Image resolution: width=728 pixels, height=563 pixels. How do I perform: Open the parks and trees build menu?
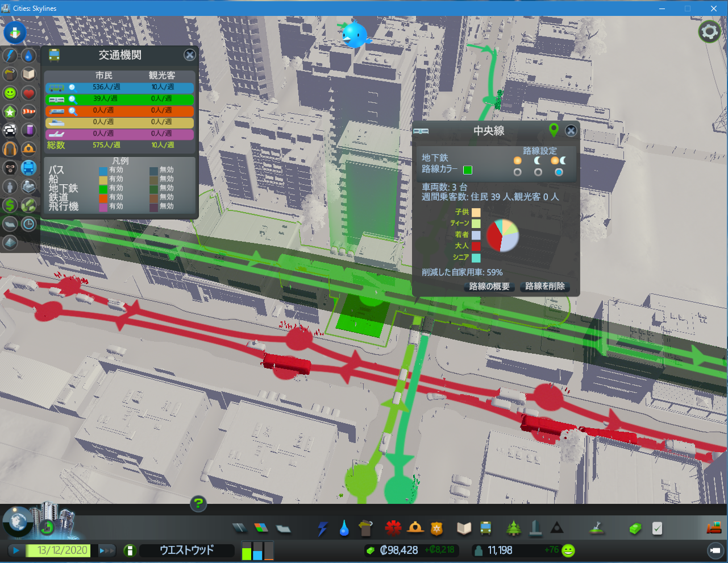[x=514, y=528]
